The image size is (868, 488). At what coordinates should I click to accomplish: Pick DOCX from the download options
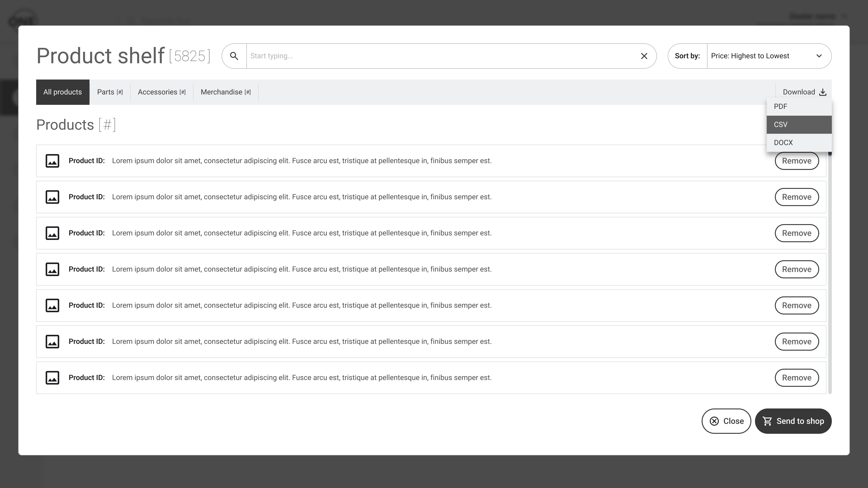[799, 143]
